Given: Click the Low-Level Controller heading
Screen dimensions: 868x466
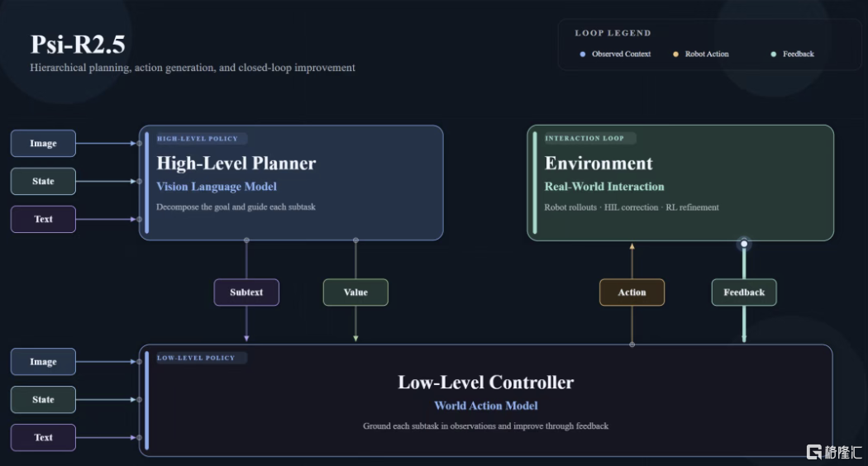Looking at the screenshot, I should coord(486,383).
